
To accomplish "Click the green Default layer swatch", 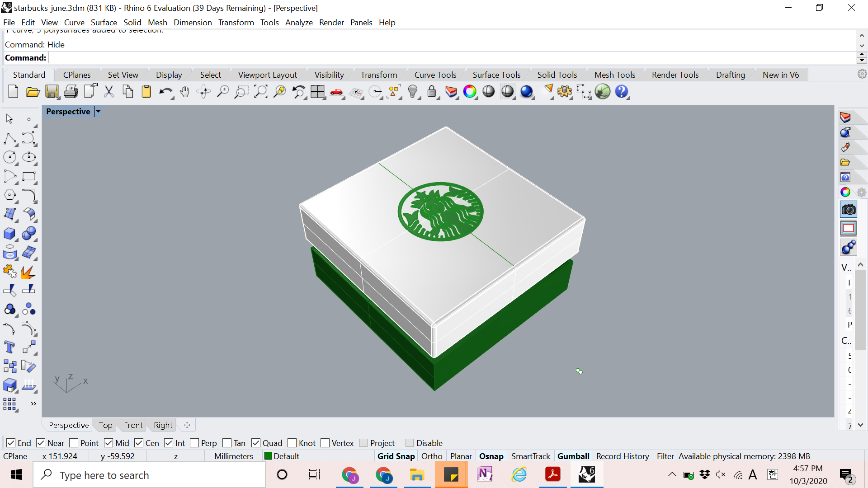I will (268, 456).
